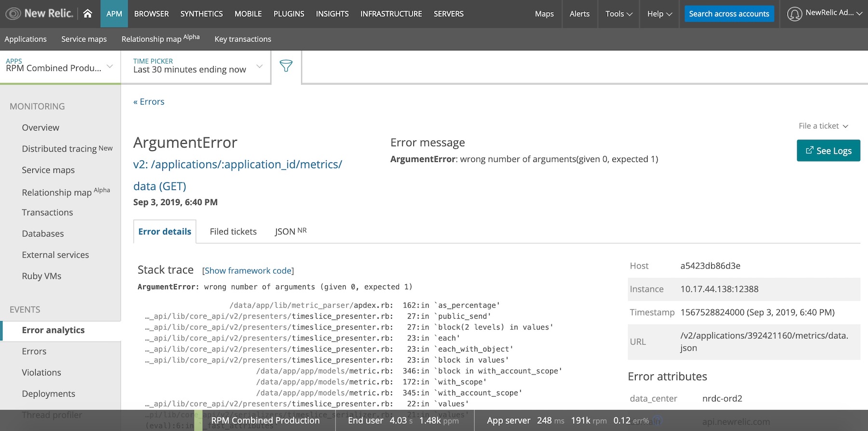Open Relationship map in the left sidebar

(x=66, y=191)
